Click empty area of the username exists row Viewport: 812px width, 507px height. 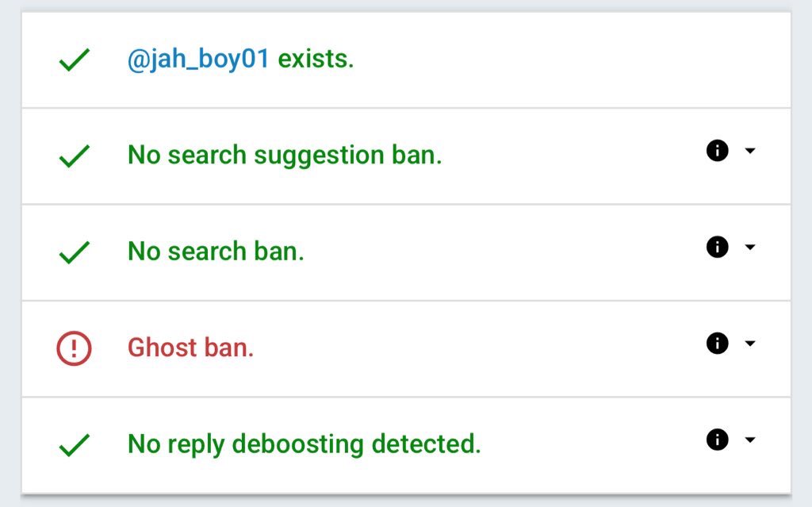569,60
